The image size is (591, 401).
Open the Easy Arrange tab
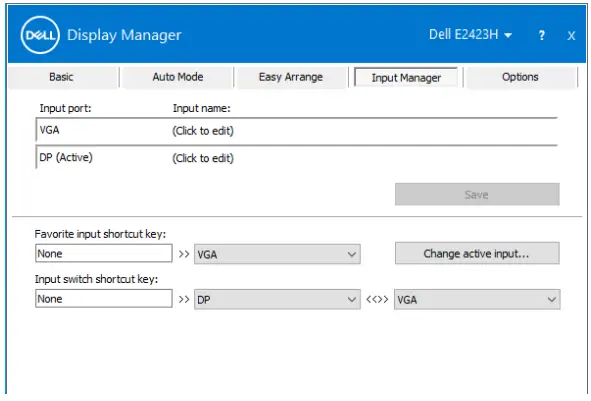click(x=291, y=77)
